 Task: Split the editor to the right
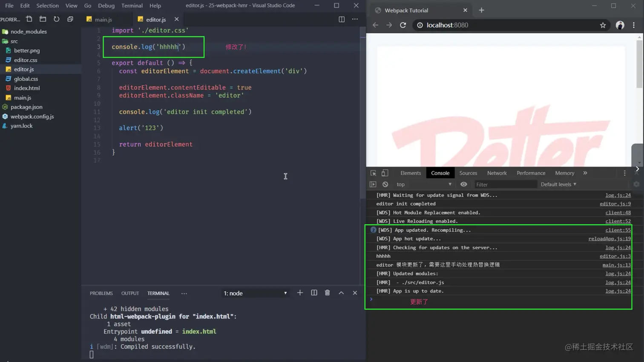tap(342, 19)
